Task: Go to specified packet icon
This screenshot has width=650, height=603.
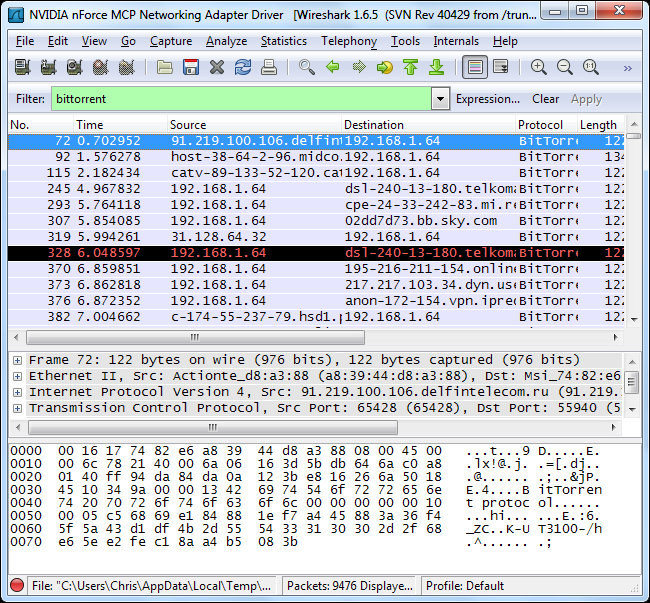Action: click(x=385, y=67)
